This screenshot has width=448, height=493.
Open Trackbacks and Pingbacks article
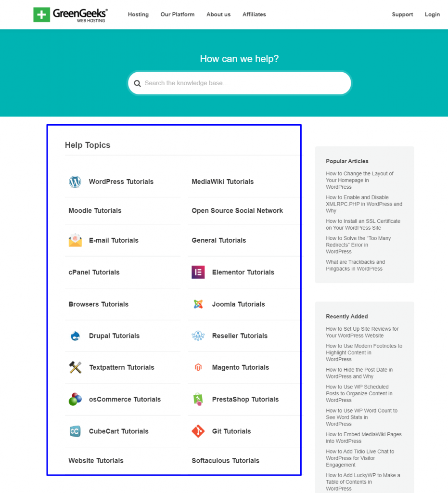355,265
